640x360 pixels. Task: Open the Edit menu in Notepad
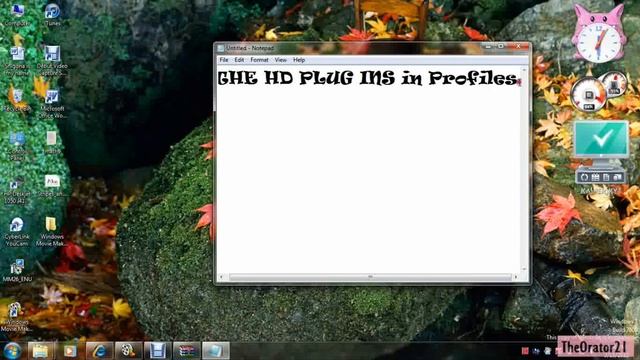click(x=239, y=60)
